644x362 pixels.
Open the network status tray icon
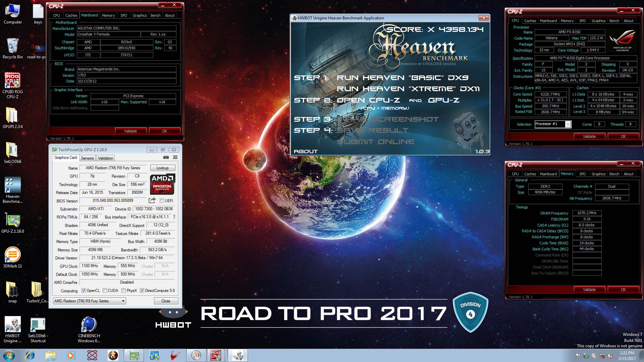(x=602, y=356)
